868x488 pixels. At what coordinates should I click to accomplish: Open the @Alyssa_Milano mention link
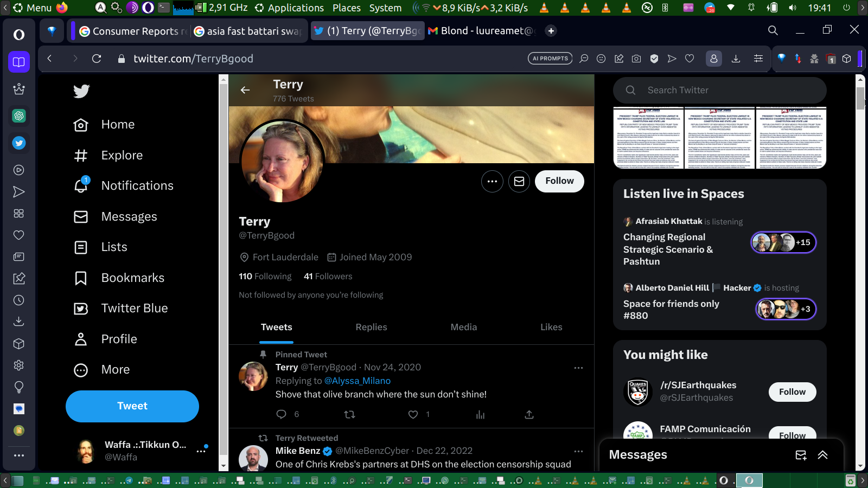pos(358,381)
